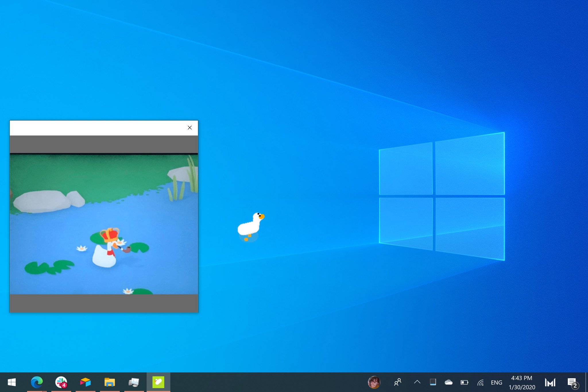Open the Wi-Fi network tray icon

pyautogui.click(x=481, y=382)
